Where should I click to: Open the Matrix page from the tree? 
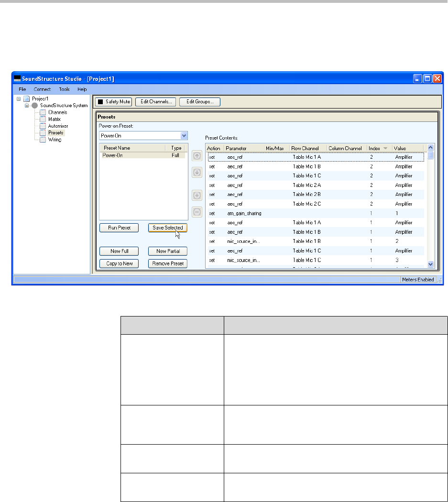(54, 119)
